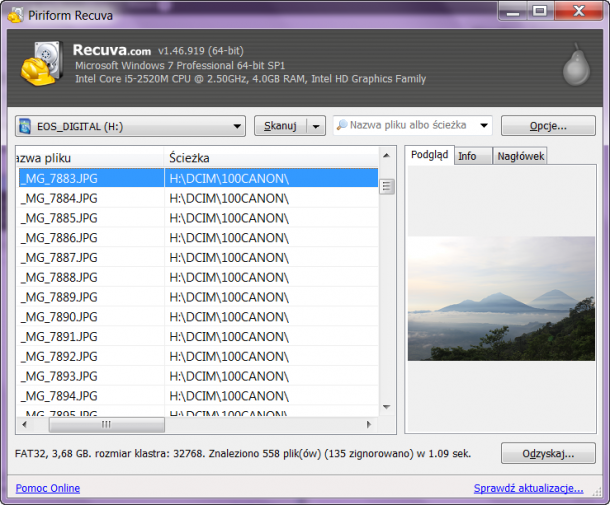This screenshot has width=610, height=505.
Task: Start scan with the Skanuj button
Action: pyautogui.click(x=280, y=126)
